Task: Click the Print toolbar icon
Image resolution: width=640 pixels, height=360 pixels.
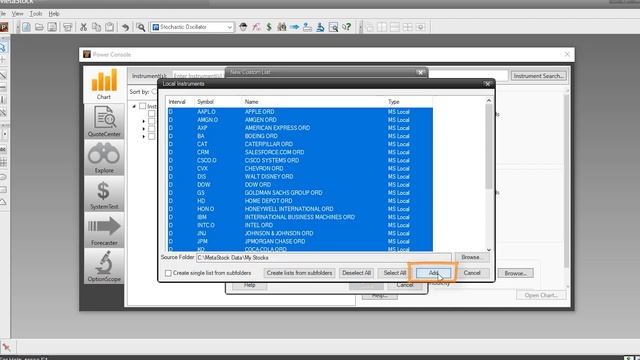Action: tap(68, 27)
